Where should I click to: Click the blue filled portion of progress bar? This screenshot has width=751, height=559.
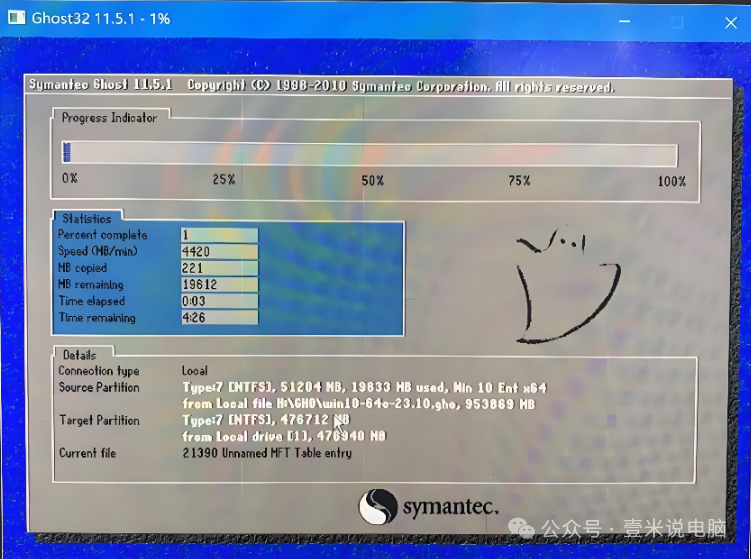click(x=66, y=154)
